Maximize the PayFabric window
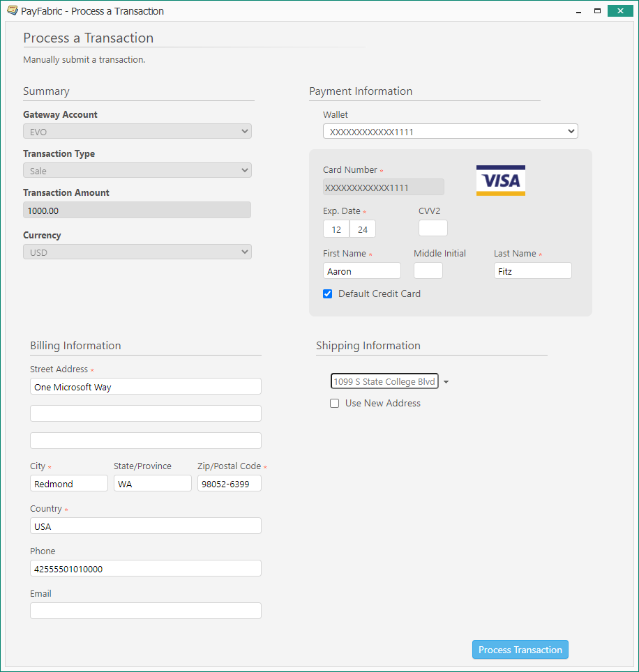Viewport: 639px width, 672px height. pos(597,10)
